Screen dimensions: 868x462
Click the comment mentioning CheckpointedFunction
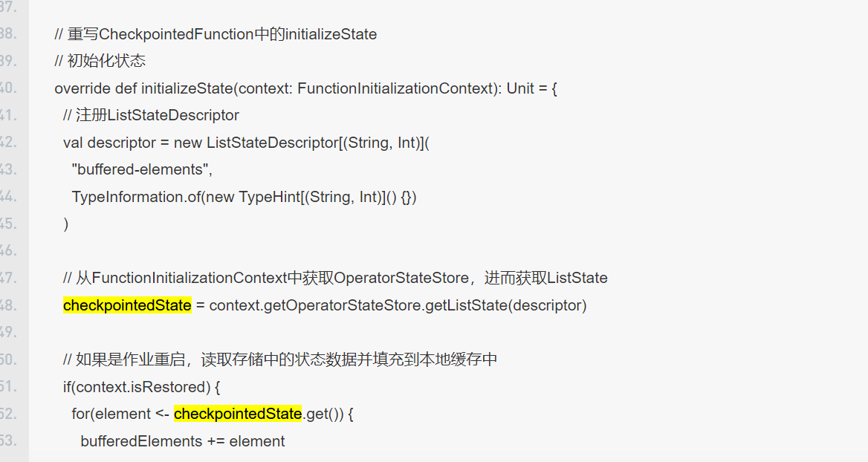(216, 34)
